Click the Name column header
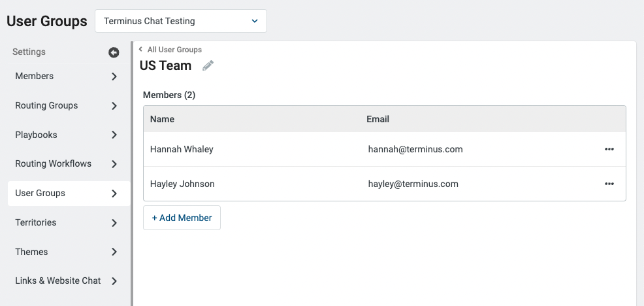This screenshot has width=644, height=306. tap(162, 119)
